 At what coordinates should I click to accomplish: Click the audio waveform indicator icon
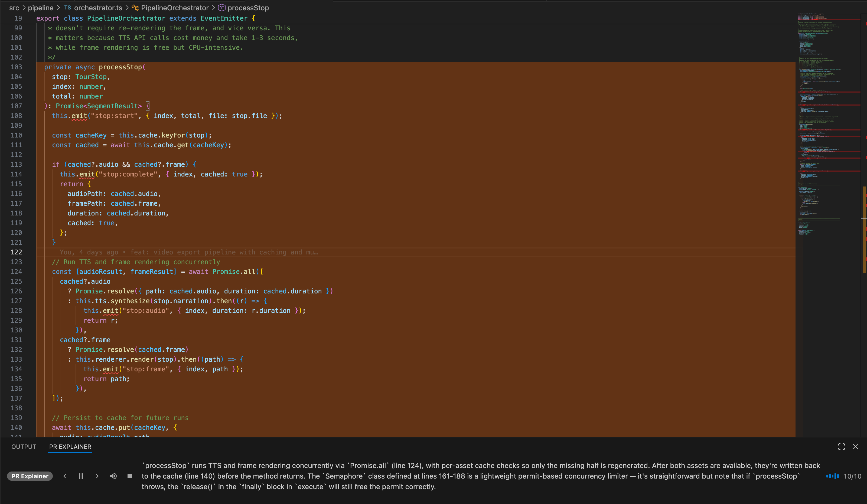(x=832, y=476)
